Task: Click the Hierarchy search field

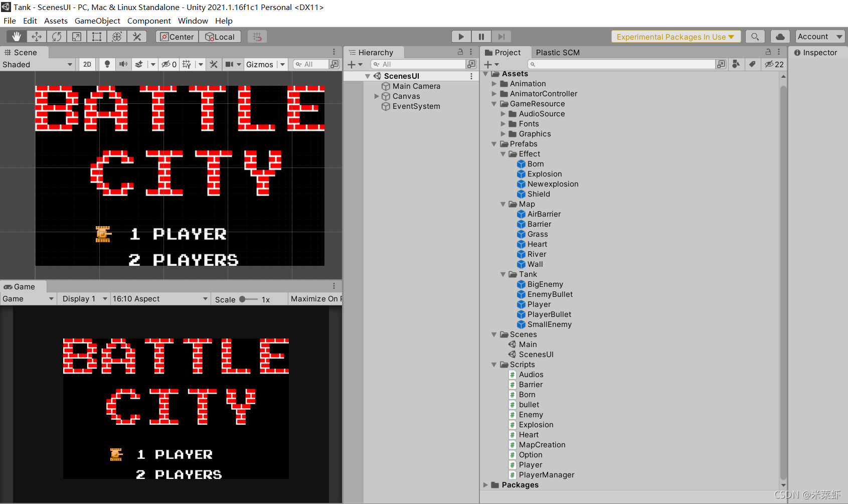Action: 419,64
